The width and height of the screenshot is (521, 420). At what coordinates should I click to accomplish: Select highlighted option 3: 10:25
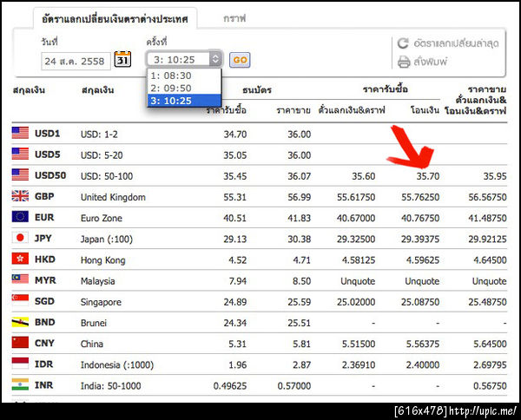pos(184,101)
